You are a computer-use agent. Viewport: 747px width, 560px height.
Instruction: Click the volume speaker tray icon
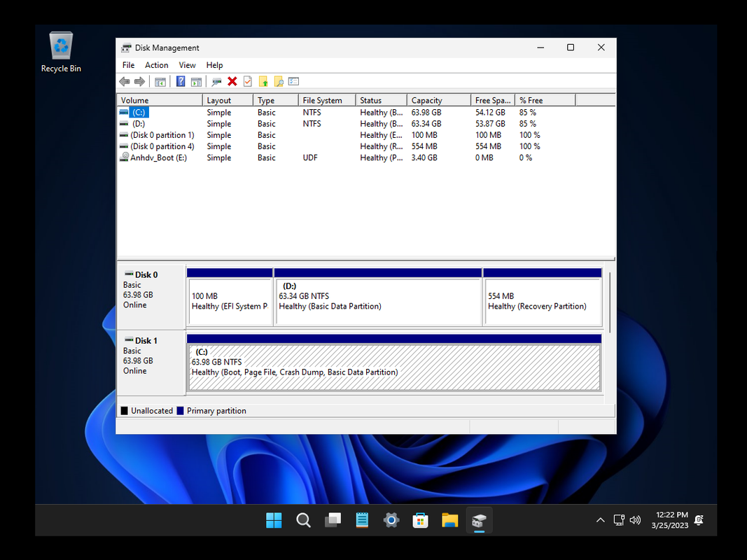coord(635,521)
